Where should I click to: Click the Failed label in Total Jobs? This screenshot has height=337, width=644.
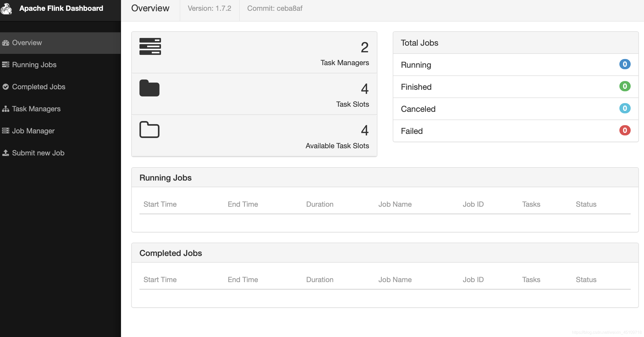click(412, 131)
